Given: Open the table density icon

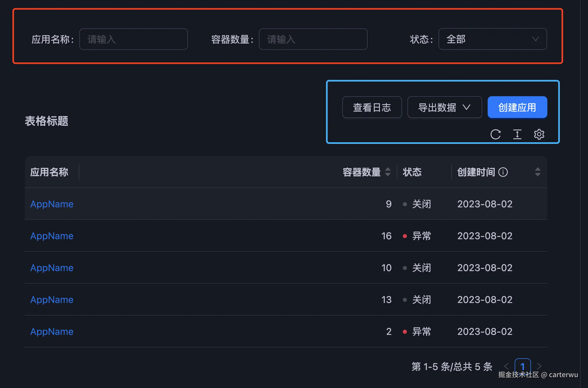Looking at the screenshot, I should click(x=517, y=134).
